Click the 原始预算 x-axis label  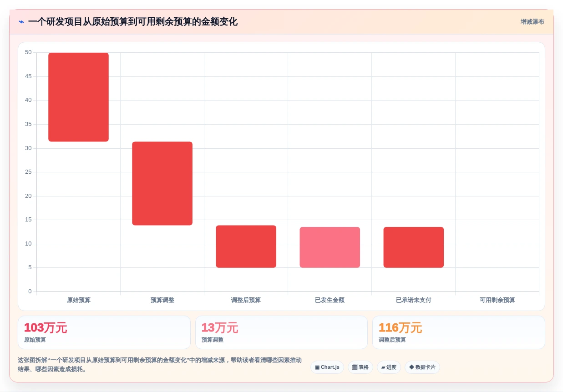(79, 300)
